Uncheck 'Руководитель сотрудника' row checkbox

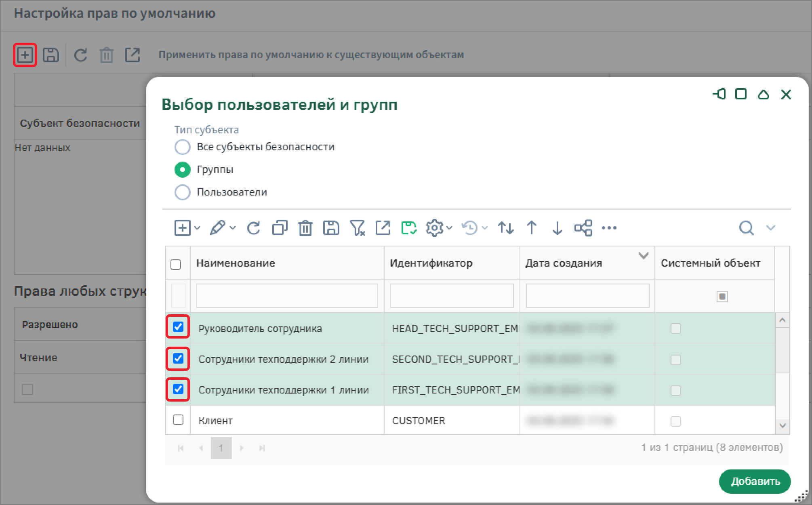click(178, 327)
